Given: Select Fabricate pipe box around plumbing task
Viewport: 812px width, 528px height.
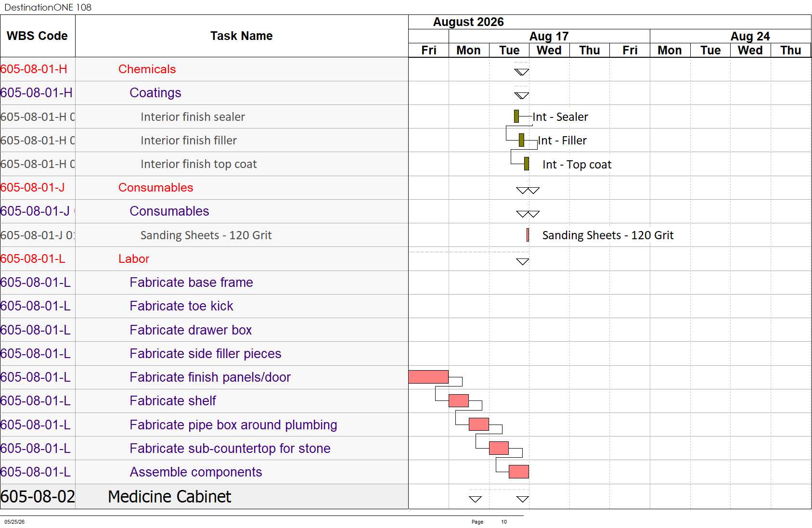Looking at the screenshot, I should point(233,425).
